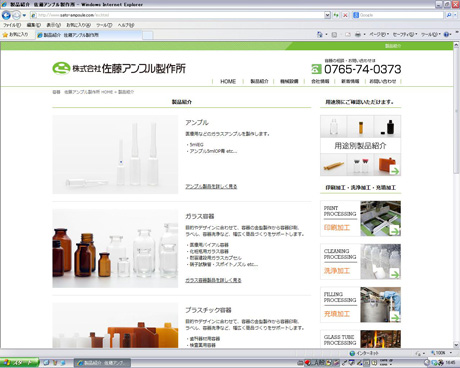Click 会社情報 in the site navigation
This screenshot has height=368, width=460.
click(320, 81)
